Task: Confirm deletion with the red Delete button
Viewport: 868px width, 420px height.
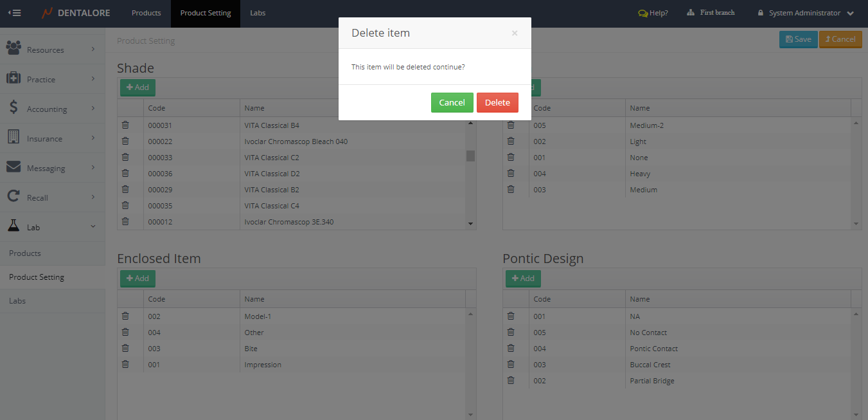Action: [x=497, y=102]
